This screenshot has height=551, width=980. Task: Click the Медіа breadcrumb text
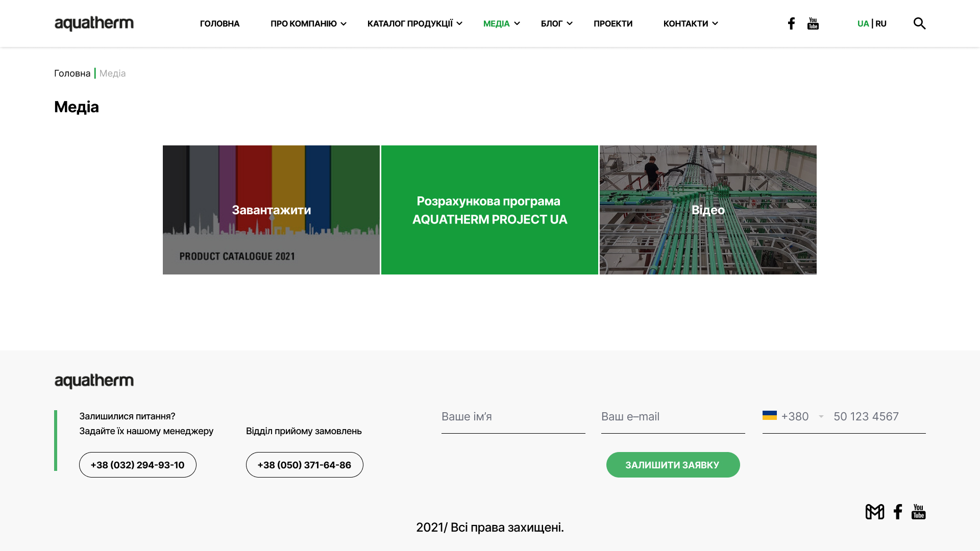click(113, 73)
